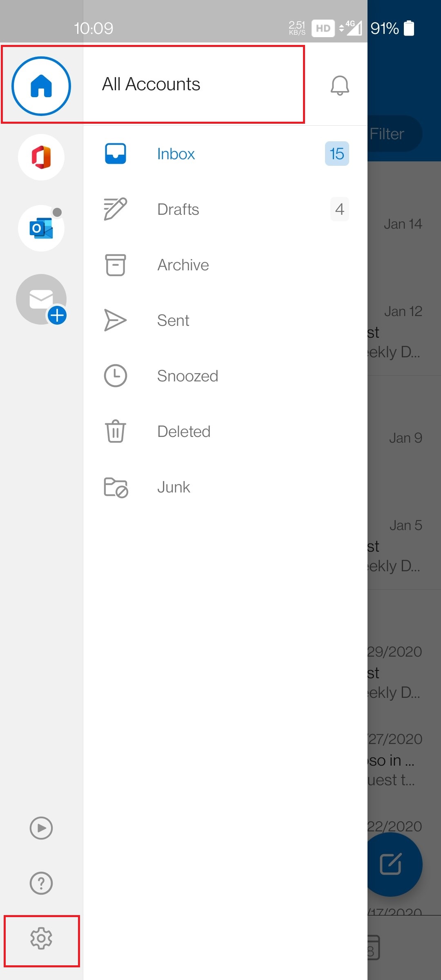Image resolution: width=441 pixels, height=980 pixels.
Task: Switch to the Outlook account icon
Action: (x=41, y=228)
